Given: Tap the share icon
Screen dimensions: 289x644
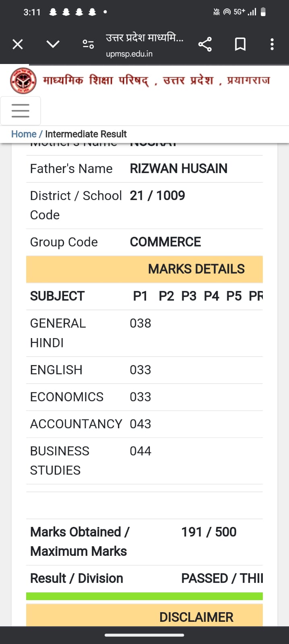Looking at the screenshot, I should pyautogui.click(x=205, y=44).
